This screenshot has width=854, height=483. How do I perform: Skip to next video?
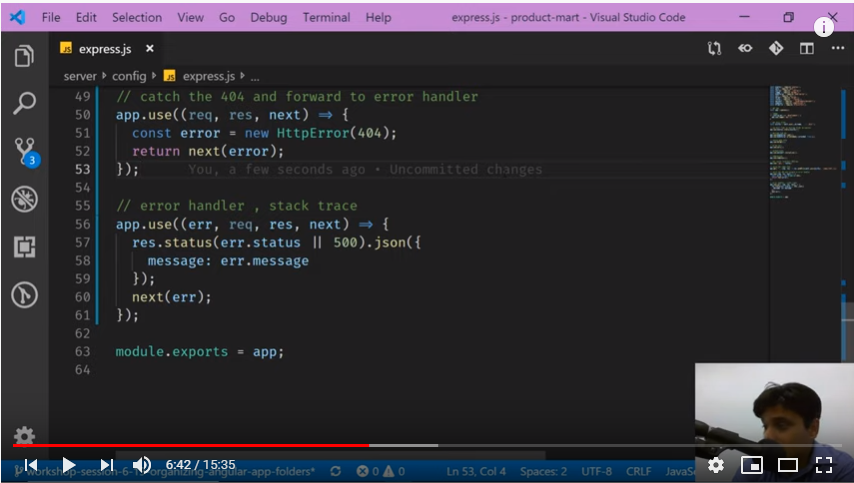coord(105,464)
